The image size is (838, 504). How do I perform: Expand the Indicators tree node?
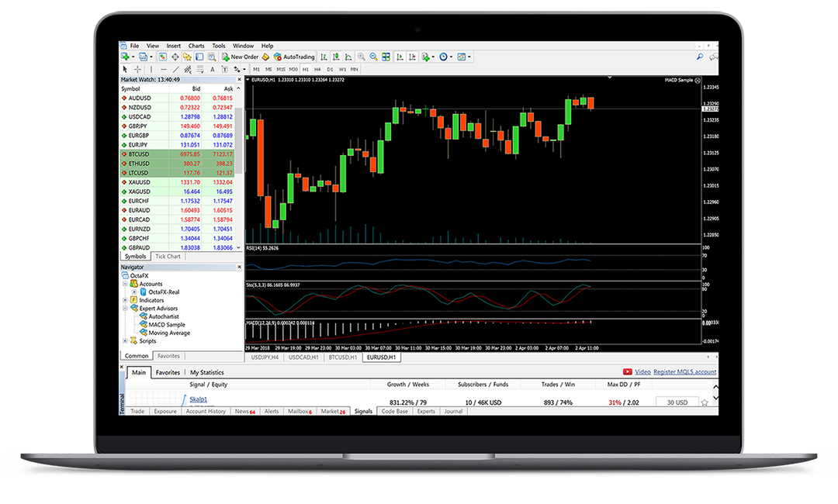point(125,300)
